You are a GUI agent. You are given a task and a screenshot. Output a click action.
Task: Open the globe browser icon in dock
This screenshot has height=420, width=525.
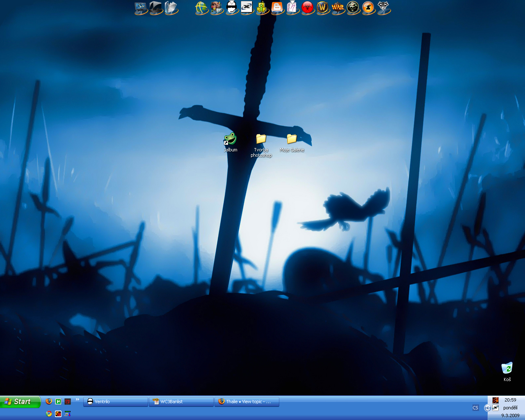[201, 7]
